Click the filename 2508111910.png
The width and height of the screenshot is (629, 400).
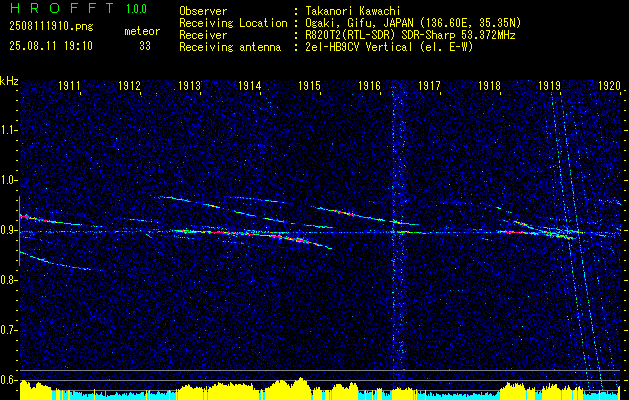(x=51, y=27)
